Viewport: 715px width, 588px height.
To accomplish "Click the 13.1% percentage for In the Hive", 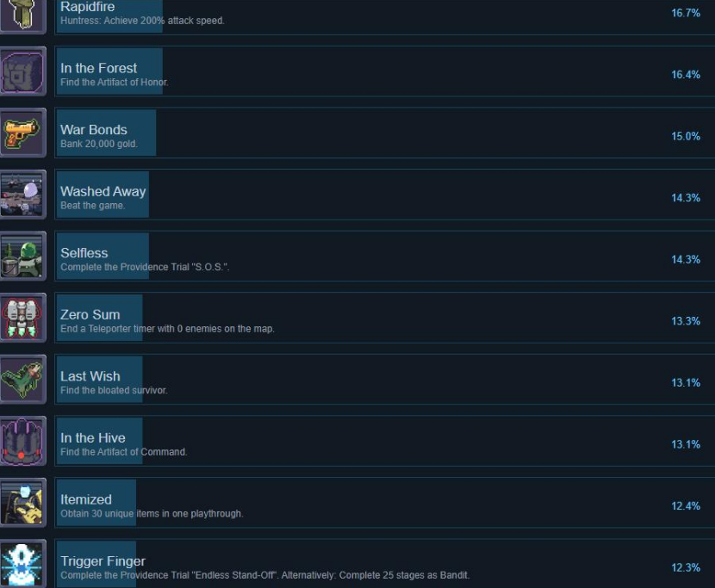I will [686, 444].
